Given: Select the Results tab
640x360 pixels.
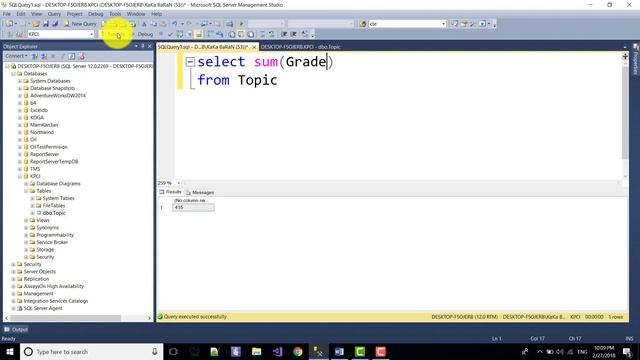Looking at the screenshot, I should coord(171,192).
